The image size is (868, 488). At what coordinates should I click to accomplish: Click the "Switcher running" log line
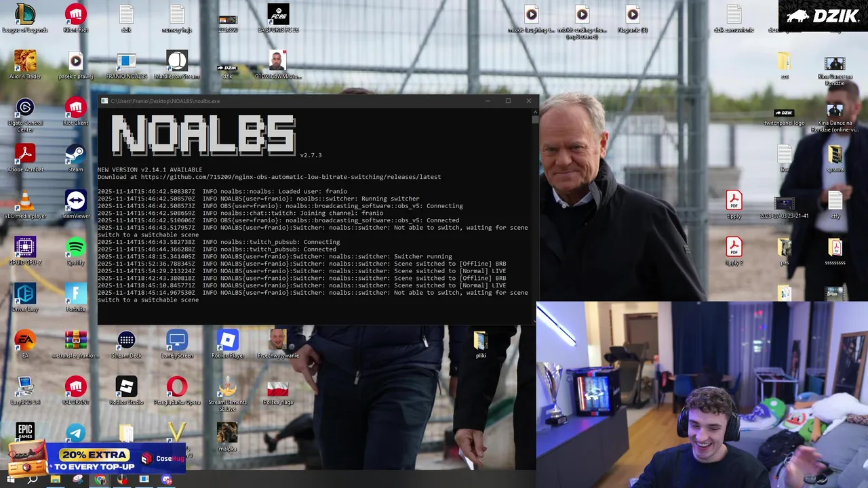[x=275, y=256]
